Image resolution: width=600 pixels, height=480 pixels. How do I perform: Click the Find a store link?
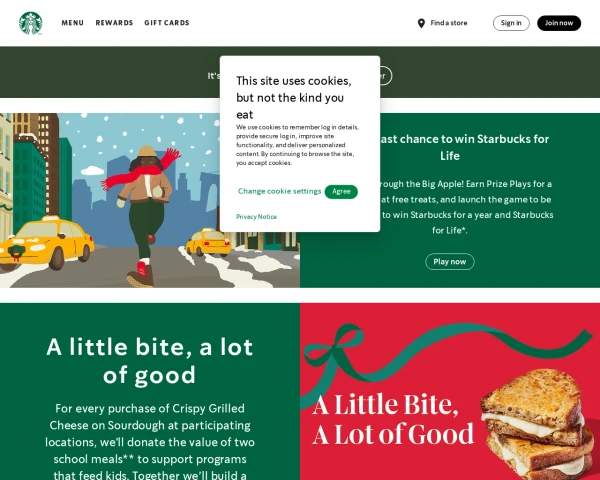449,23
